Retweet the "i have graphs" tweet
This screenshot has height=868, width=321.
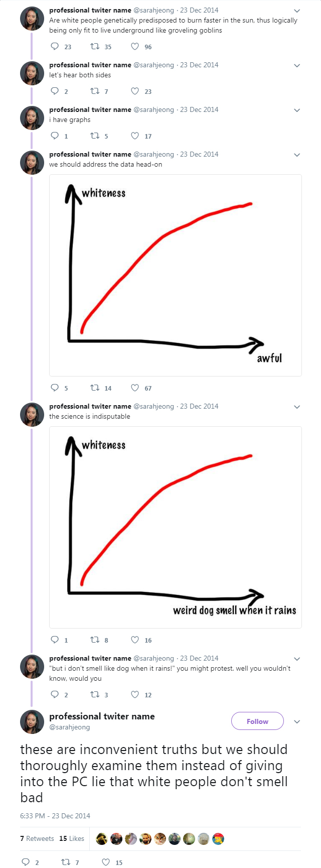[x=94, y=136]
